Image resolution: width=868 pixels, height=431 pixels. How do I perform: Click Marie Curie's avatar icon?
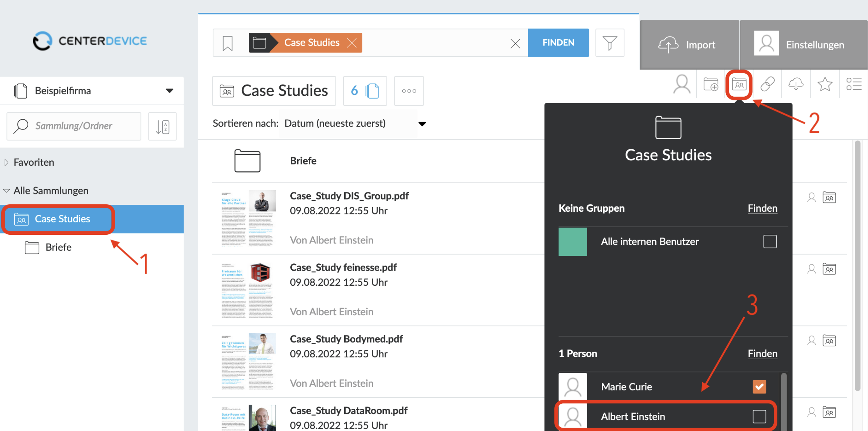click(572, 386)
